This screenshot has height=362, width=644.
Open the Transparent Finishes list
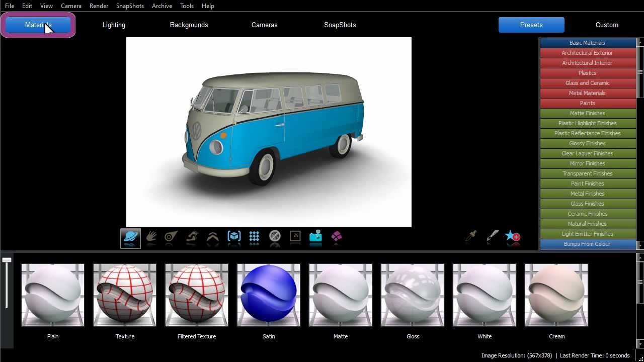(x=588, y=173)
